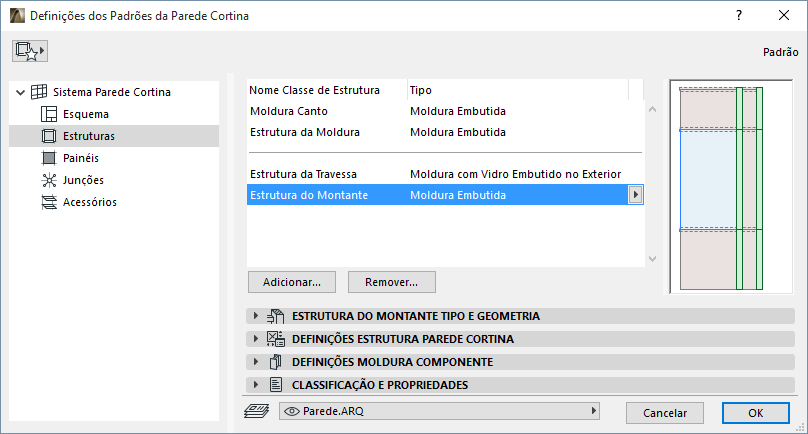The height and width of the screenshot is (434, 808).
Task: Collapse the Sistema Parede Cortina tree node
Action: [21, 92]
